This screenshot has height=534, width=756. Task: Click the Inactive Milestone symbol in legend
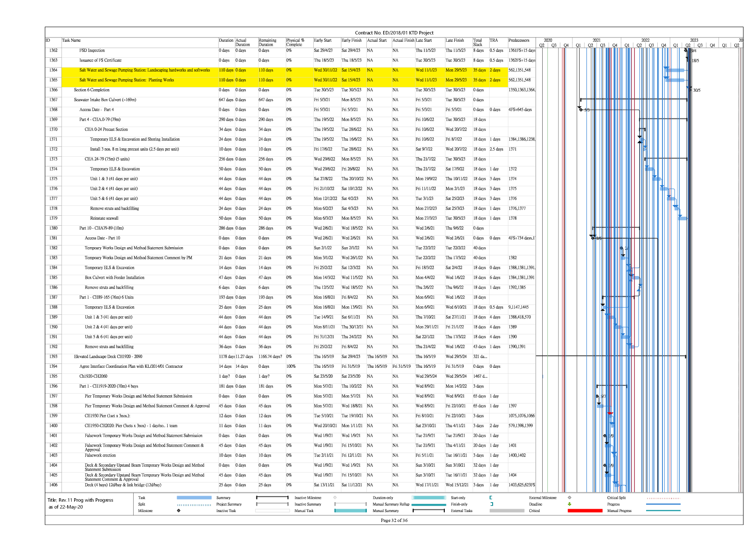click(x=335, y=497)
